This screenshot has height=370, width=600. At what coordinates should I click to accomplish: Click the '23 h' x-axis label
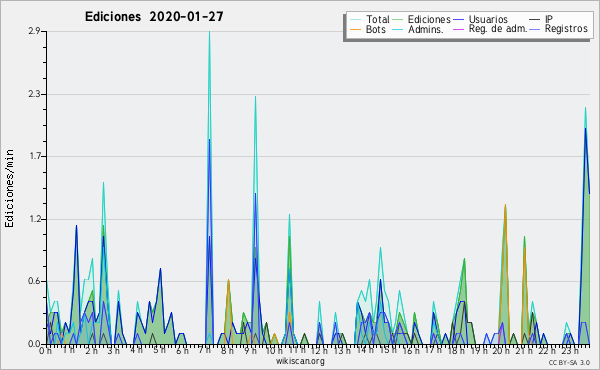coord(569,351)
